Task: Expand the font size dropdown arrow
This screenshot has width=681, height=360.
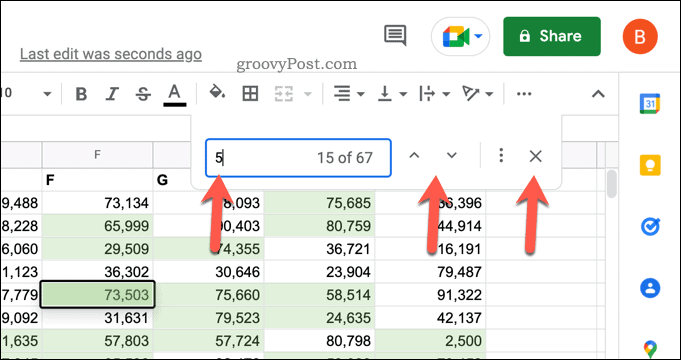Action: coord(47,94)
